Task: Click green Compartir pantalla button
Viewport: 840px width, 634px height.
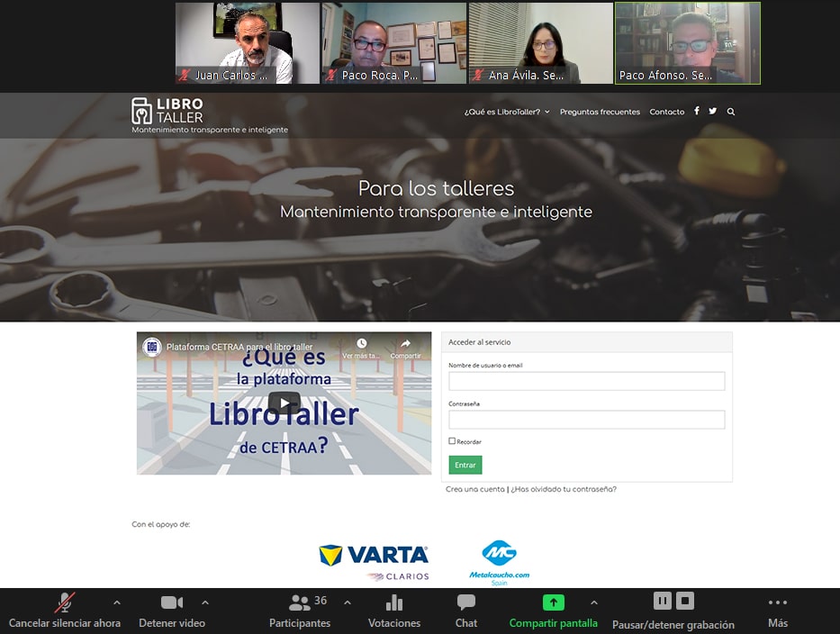Action: tap(554, 611)
